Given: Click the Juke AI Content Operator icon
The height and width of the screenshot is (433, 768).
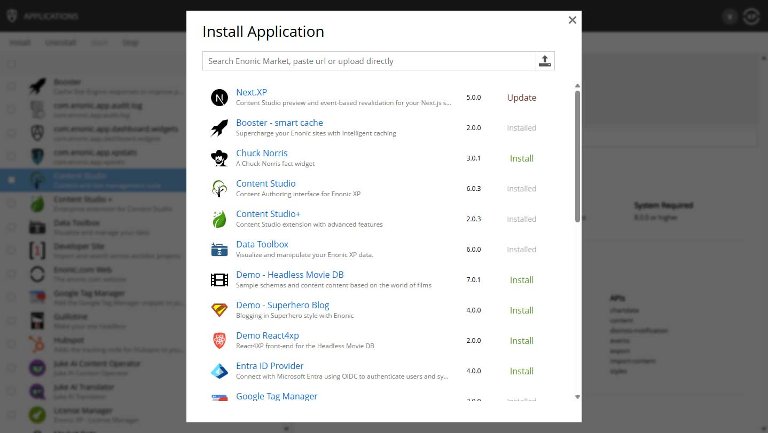Looking at the screenshot, I should point(37,367).
